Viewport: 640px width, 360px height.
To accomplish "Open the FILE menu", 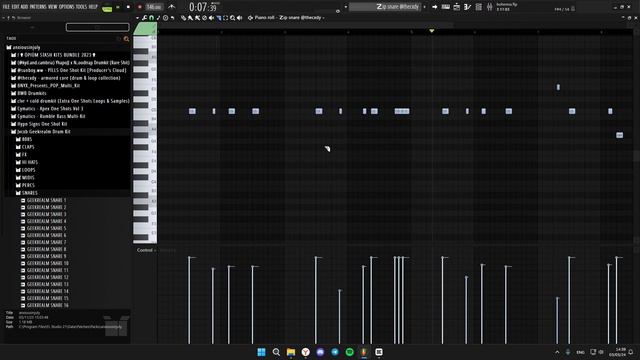I will tap(6, 7).
